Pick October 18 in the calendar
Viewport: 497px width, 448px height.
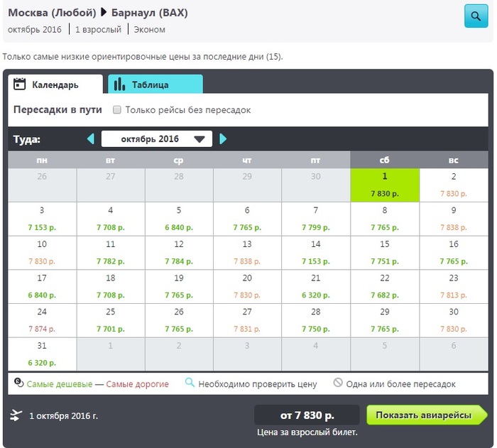(111, 287)
